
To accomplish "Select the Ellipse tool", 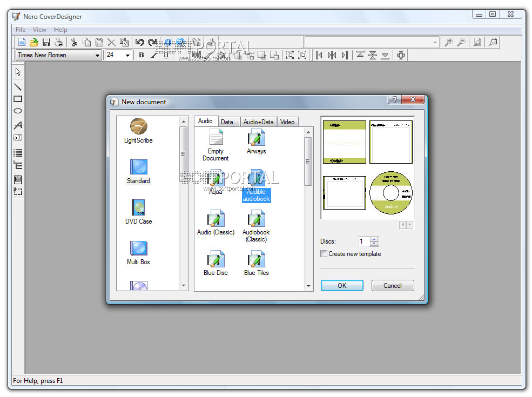I will 18,111.
